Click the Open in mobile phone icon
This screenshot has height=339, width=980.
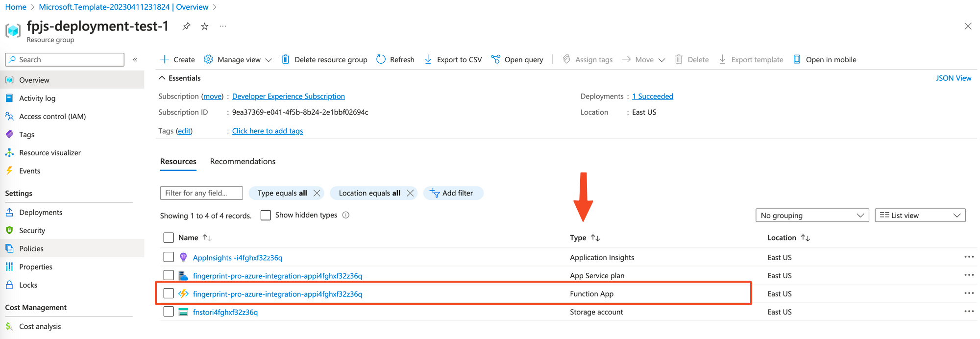(x=797, y=59)
